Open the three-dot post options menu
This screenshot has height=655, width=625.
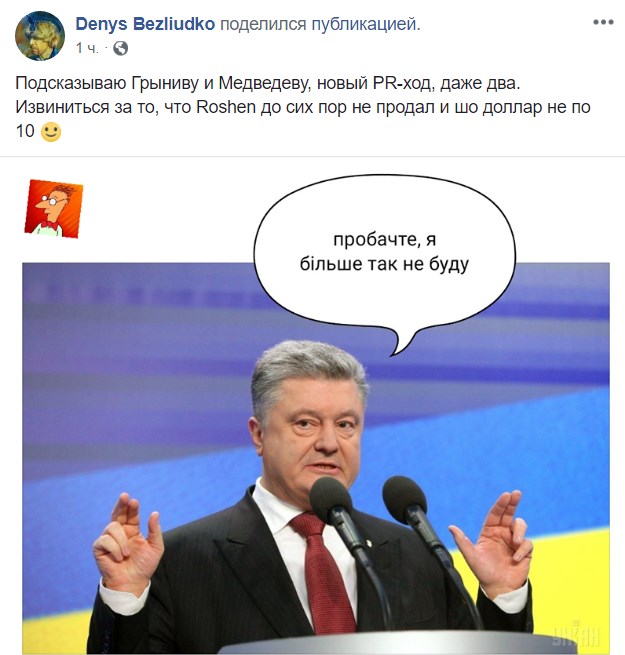click(x=603, y=23)
